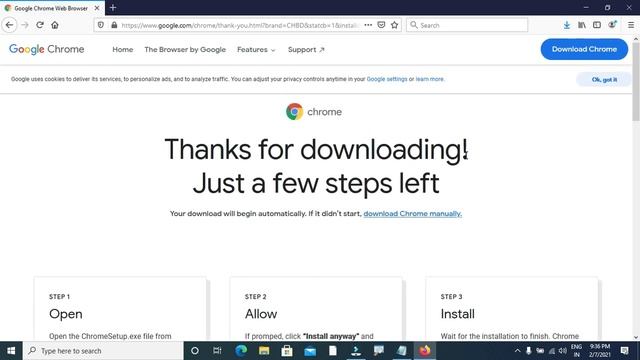Open the volume control in tray
Viewport: 640px width, 360px height.
click(x=563, y=351)
